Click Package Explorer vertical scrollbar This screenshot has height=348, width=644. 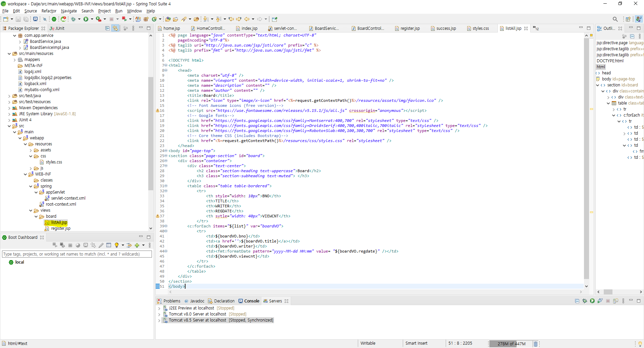click(x=151, y=133)
